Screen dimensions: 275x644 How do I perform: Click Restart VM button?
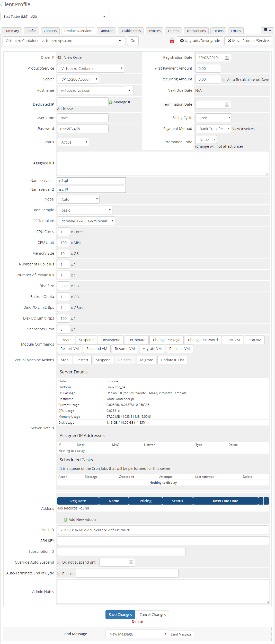point(69,349)
